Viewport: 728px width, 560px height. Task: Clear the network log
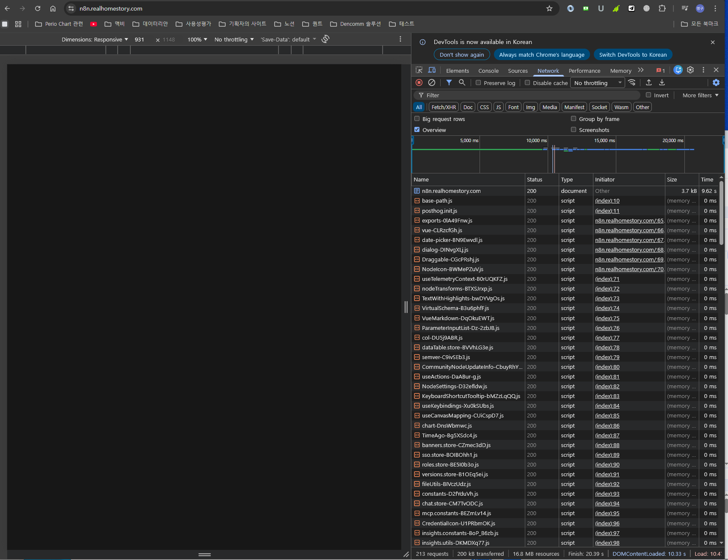coord(431,83)
